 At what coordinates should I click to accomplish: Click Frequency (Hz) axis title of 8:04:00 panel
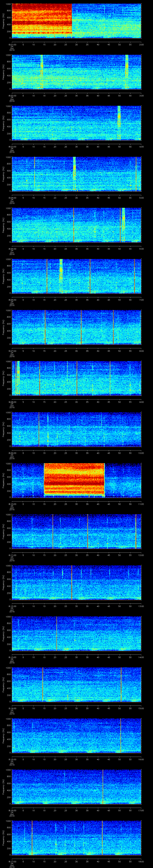(3, 174)
